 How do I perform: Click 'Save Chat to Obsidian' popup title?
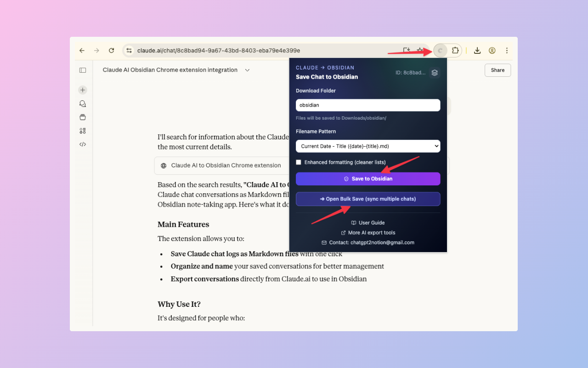(327, 77)
